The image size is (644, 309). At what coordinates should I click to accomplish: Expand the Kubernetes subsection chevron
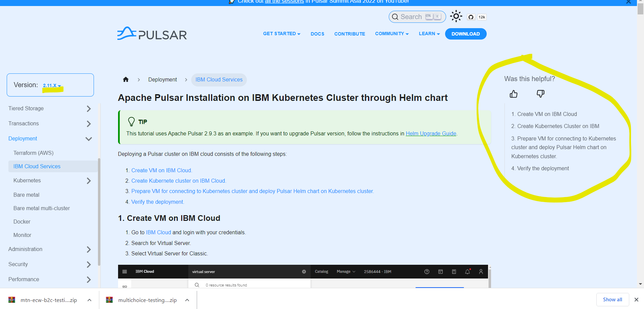(x=89, y=181)
